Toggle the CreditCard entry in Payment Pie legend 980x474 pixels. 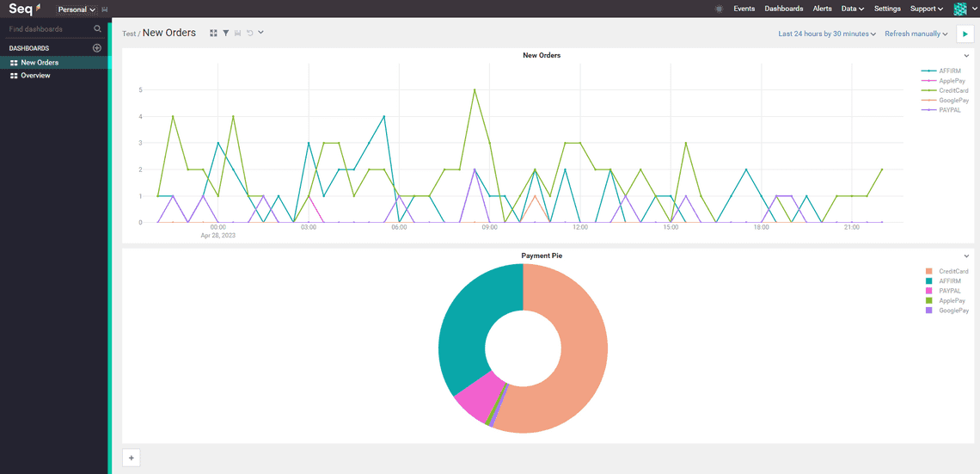952,271
